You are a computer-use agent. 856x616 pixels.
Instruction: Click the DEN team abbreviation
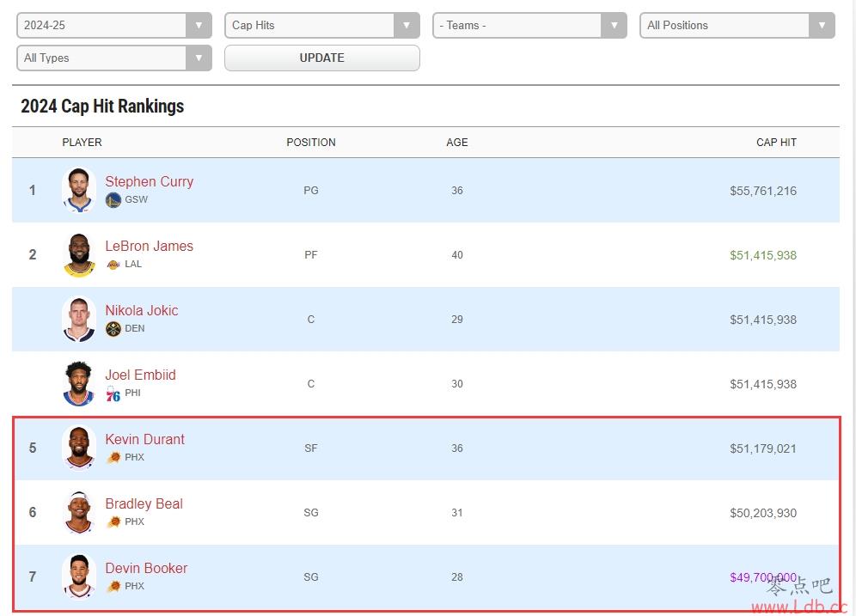pyautogui.click(x=135, y=328)
